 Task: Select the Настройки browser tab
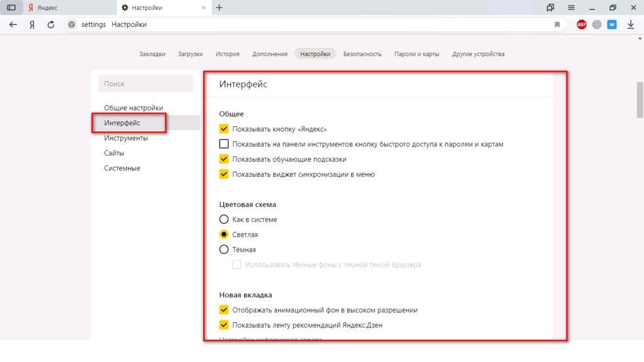click(x=164, y=8)
